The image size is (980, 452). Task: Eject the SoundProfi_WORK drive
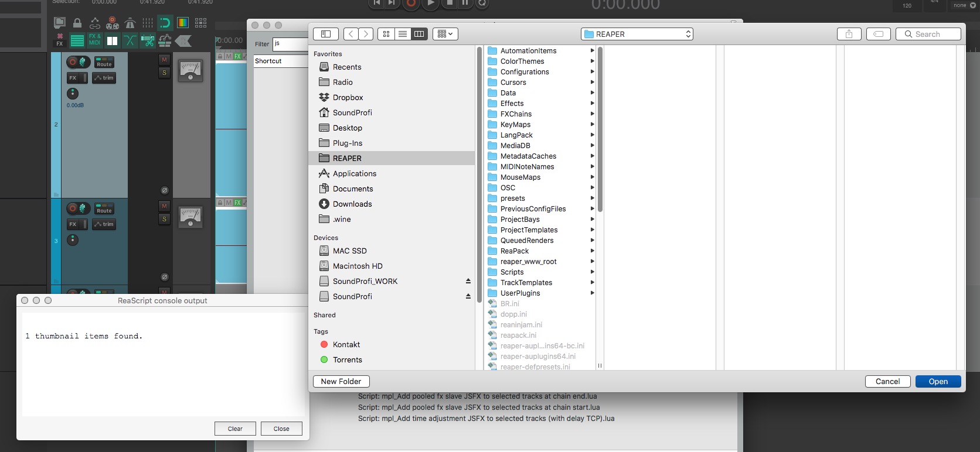click(468, 282)
